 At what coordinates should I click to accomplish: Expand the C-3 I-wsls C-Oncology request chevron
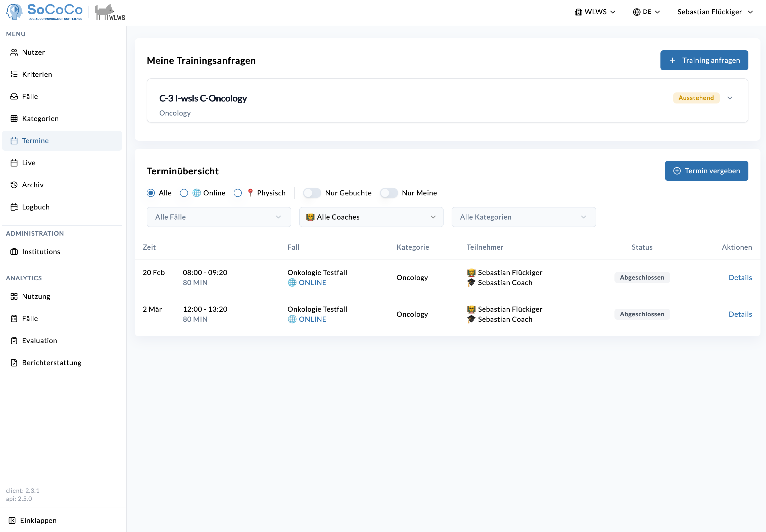(730, 98)
